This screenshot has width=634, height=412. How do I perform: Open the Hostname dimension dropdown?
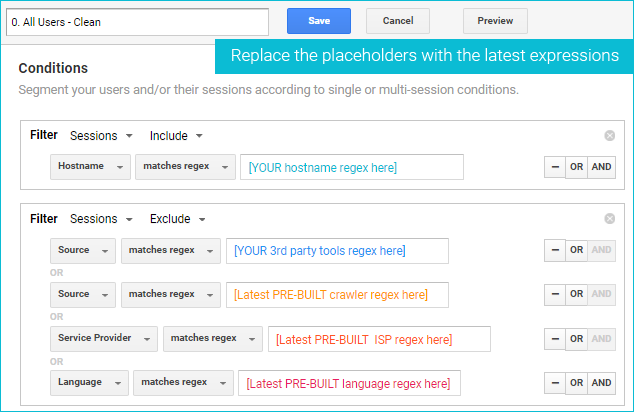[90, 166]
